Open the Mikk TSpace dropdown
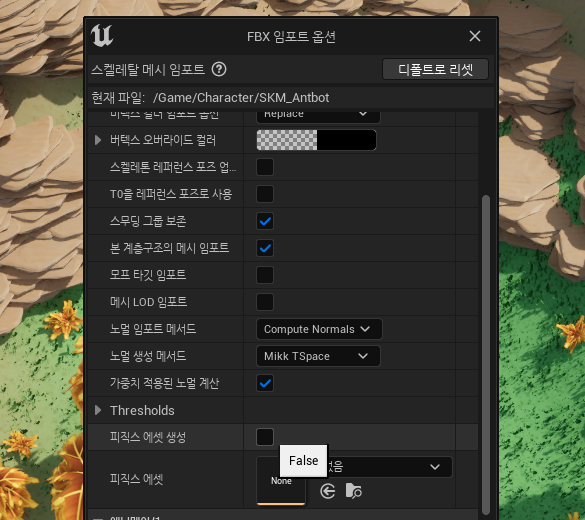Screen dimensions: 585x520 coord(318,356)
